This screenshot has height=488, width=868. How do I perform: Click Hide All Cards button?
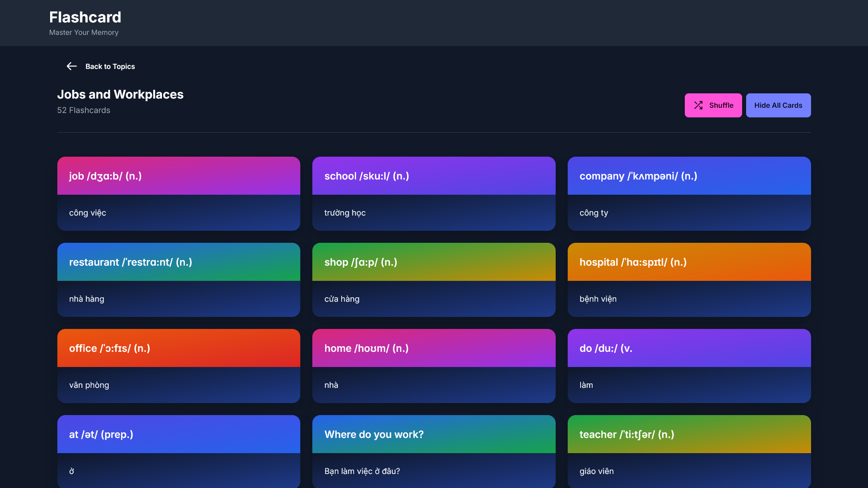coord(778,105)
